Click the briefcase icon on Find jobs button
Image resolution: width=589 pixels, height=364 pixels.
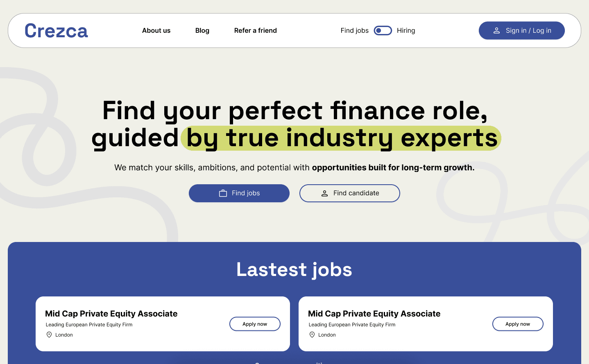(x=223, y=193)
